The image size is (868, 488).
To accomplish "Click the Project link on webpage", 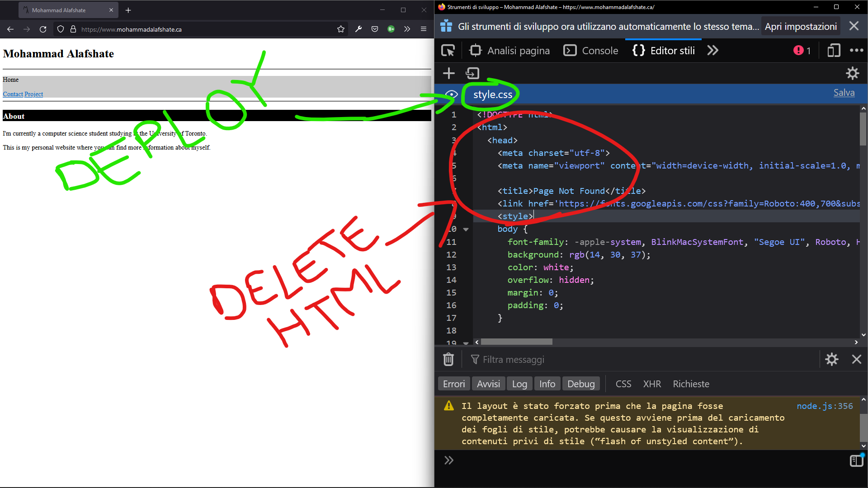I will click(x=34, y=94).
